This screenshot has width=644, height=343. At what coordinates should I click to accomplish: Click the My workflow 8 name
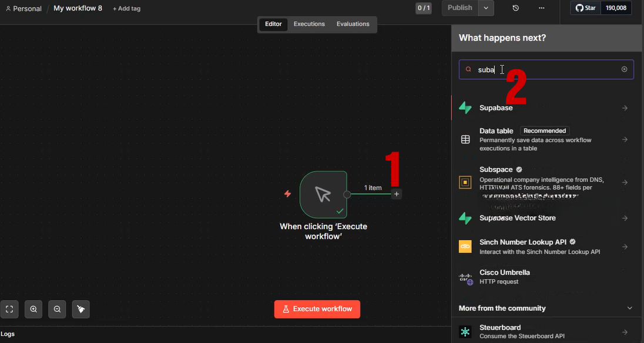tap(78, 8)
